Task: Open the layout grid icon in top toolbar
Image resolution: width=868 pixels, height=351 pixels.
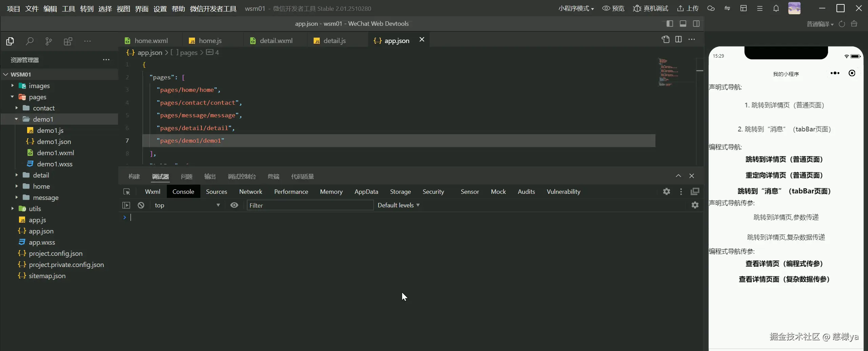Action: click(744, 8)
